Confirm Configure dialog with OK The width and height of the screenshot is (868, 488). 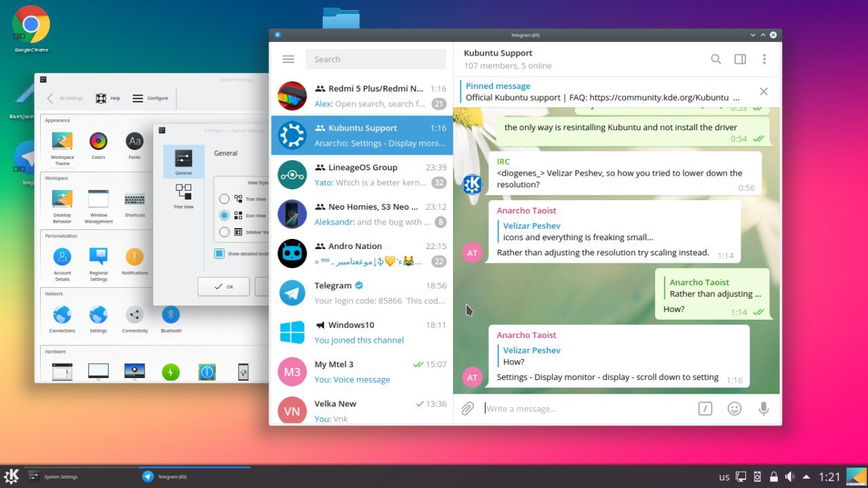tap(223, 286)
